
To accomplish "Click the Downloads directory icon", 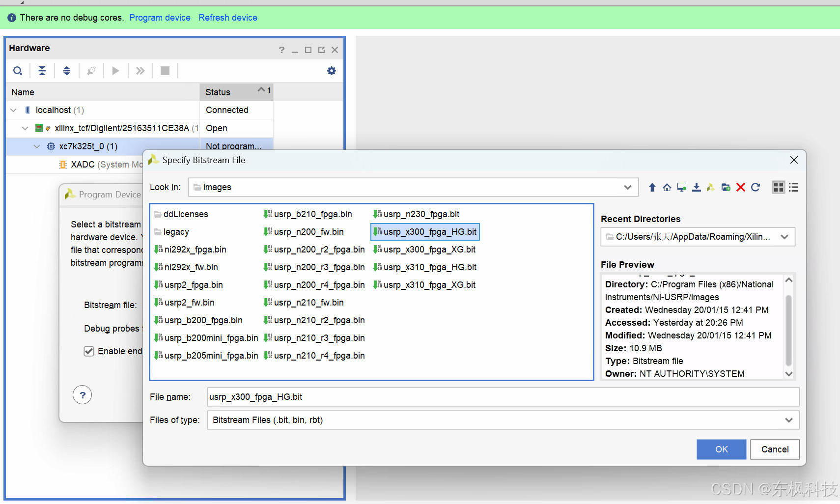I will (x=697, y=187).
